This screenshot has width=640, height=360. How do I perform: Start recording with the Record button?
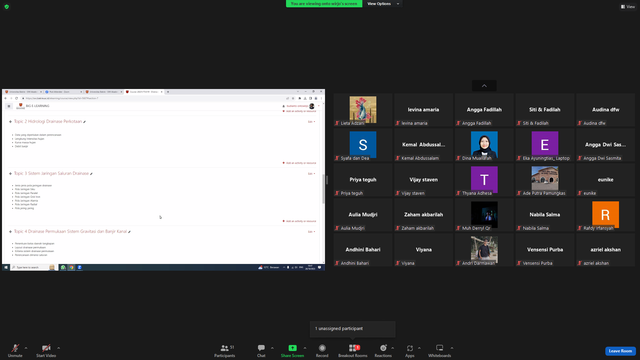click(x=322, y=350)
